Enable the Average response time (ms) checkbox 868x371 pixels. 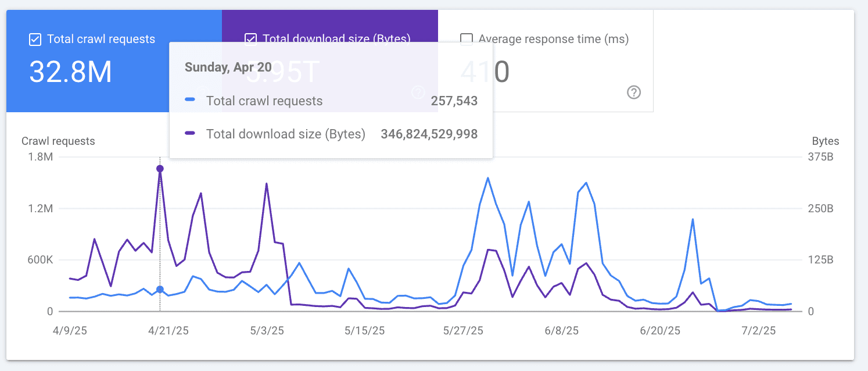point(467,38)
